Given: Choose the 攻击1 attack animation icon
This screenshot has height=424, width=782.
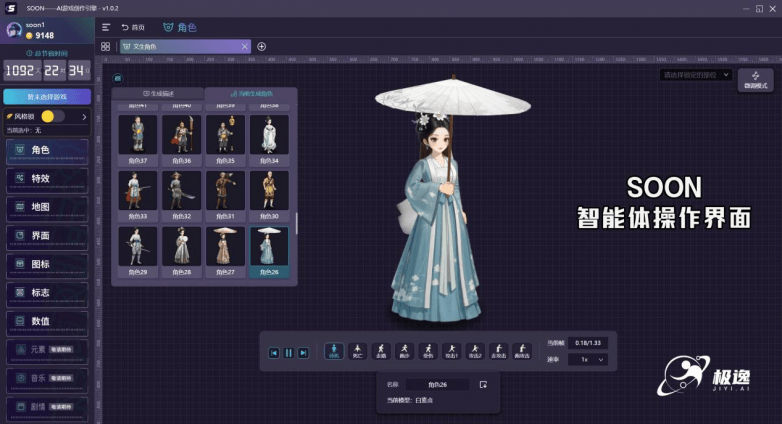Looking at the screenshot, I should pyautogui.click(x=451, y=351).
